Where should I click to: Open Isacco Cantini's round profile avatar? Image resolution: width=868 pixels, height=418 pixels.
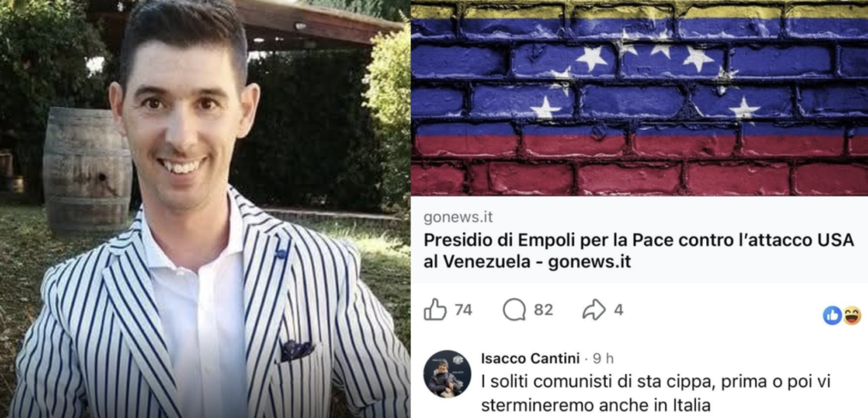(448, 374)
